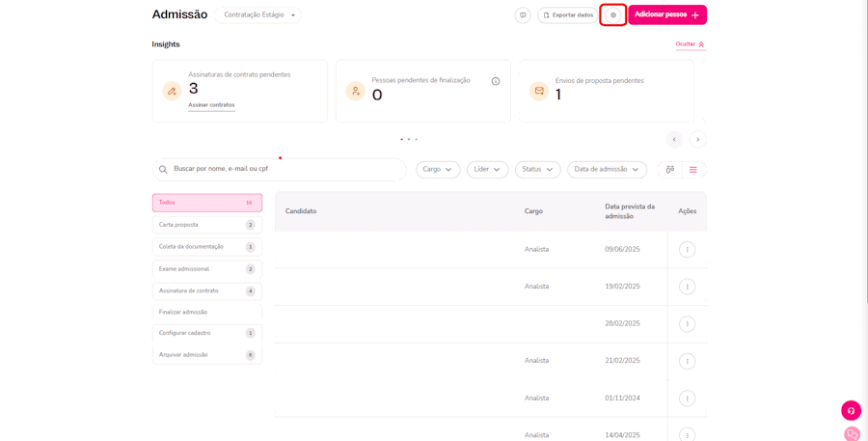
Task: Click the 14/04/2025 admission date
Action: pos(622,435)
